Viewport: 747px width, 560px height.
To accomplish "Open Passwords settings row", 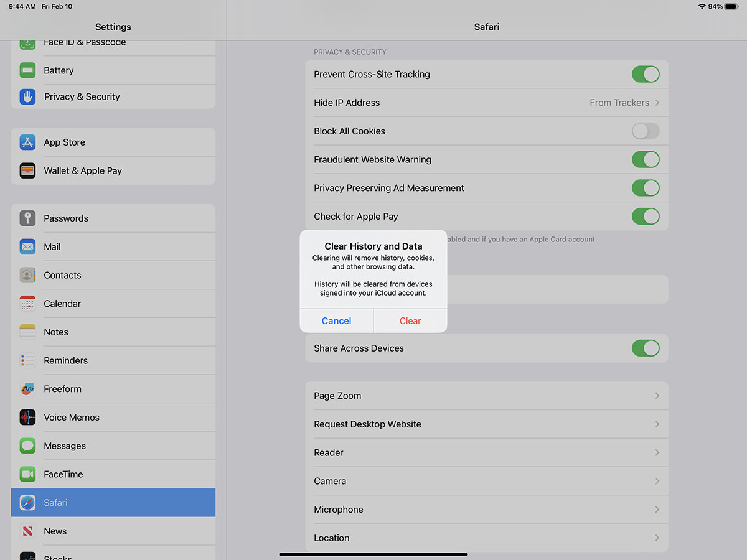I will [113, 218].
